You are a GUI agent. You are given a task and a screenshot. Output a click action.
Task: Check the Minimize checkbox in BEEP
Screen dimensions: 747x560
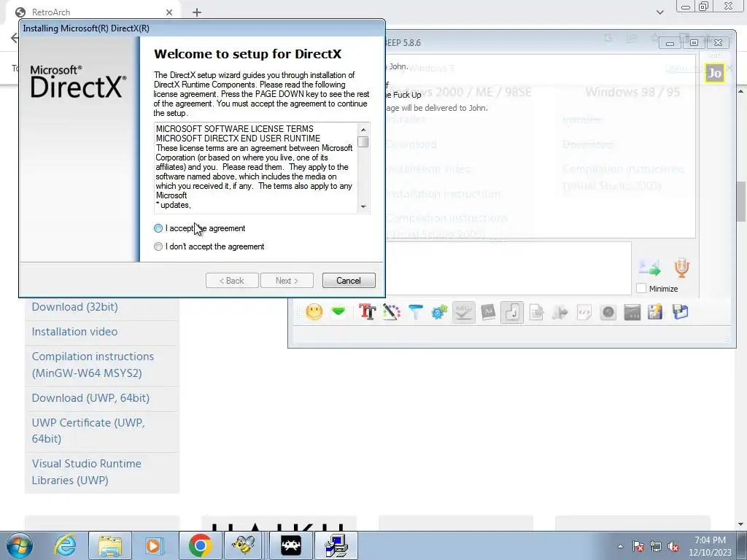tap(641, 288)
